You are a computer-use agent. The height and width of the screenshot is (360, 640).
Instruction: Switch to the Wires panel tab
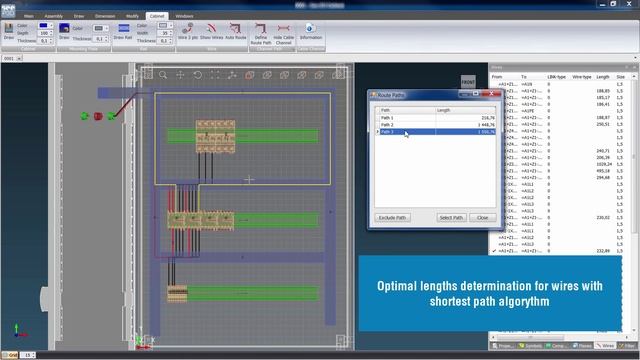(x=605, y=346)
